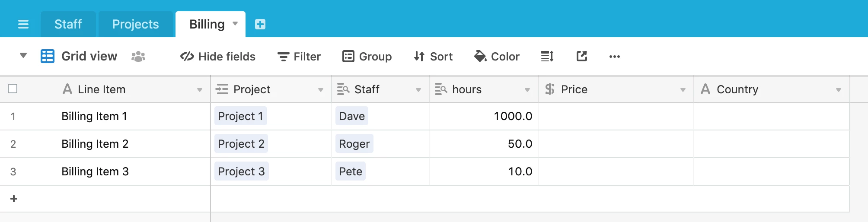Click the empty Country cell for Billing Item 2
The width and height of the screenshot is (868, 222).
point(772,144)
